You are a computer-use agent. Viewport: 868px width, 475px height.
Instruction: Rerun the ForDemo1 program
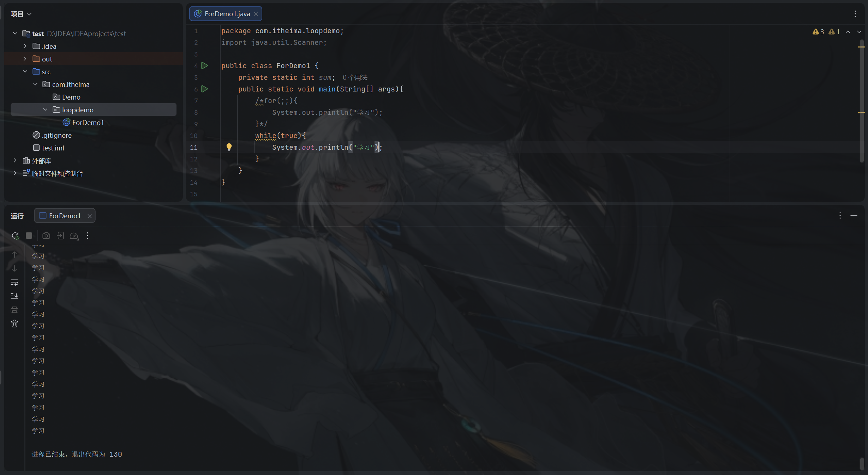point(15,236)
